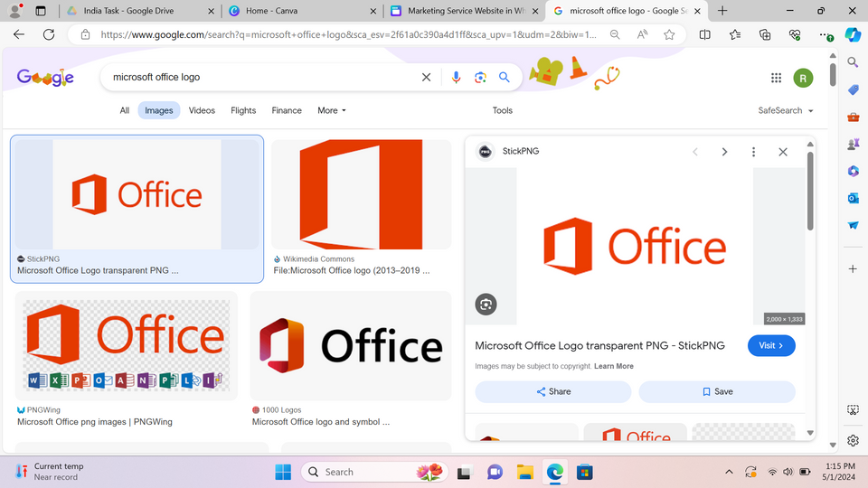Viewport: 868px width, 488px height.
Task: Open the Learn More copyright link
Action: click(613, 366)
